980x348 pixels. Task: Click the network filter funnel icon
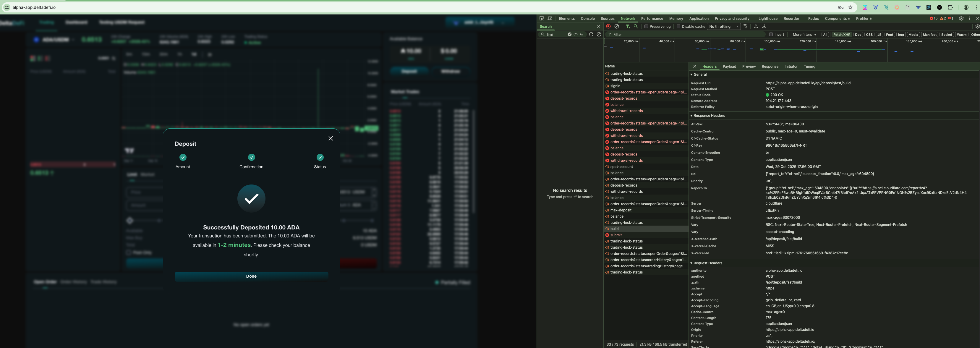[628, 26]
